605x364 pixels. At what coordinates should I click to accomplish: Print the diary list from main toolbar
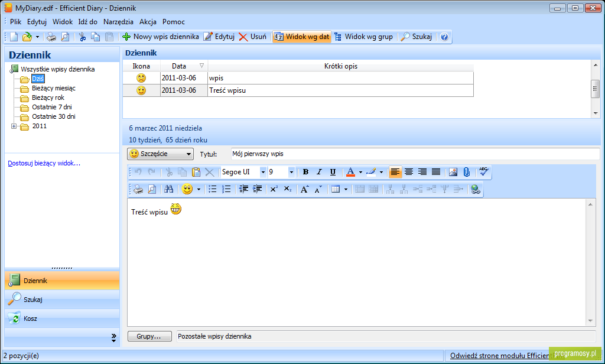(51, 37)
